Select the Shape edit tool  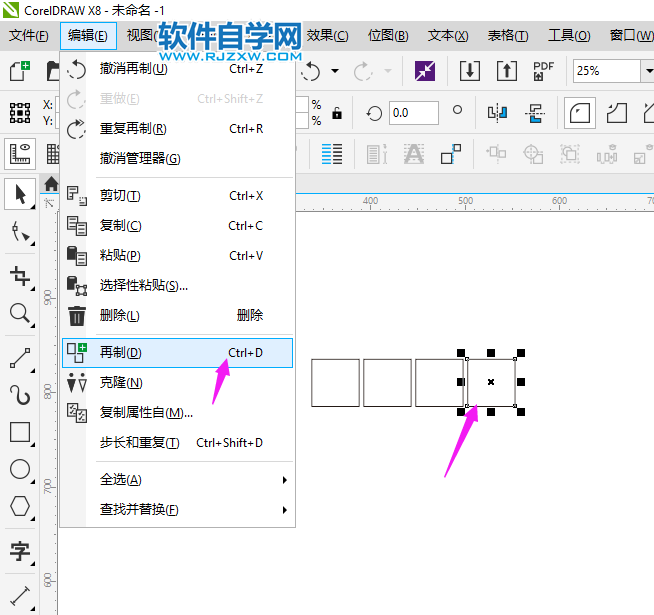pyautogui.click(x=20, y=232)
